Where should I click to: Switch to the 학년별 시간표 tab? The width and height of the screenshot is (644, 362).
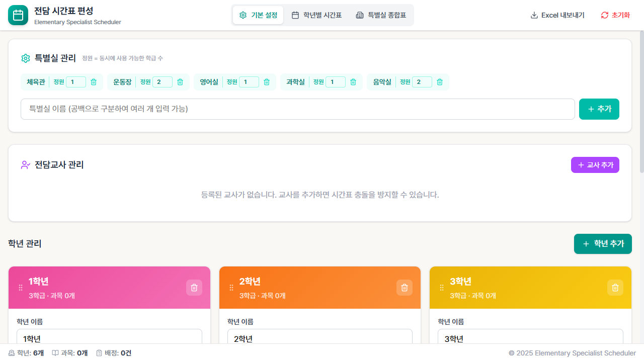tap(316, 15)
